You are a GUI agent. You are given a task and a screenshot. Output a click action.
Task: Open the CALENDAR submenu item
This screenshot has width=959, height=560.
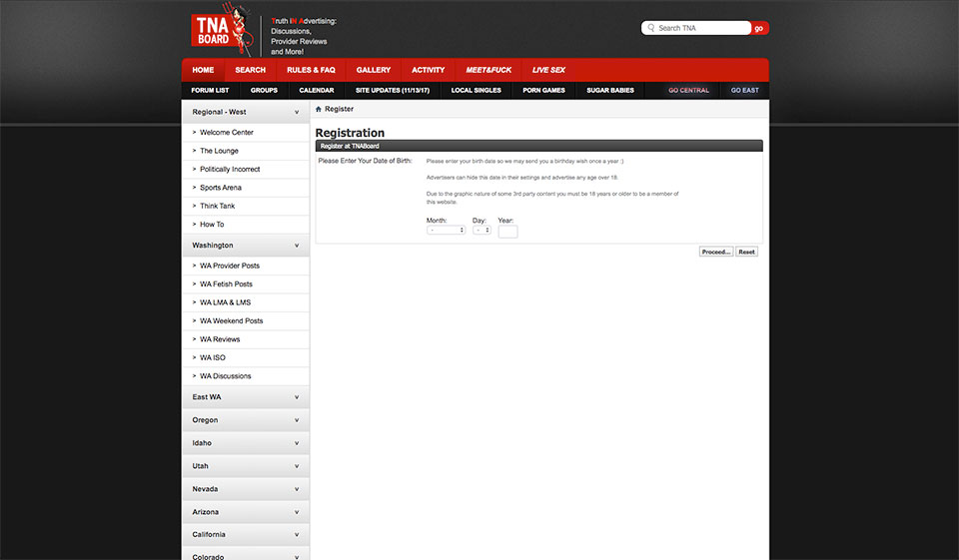[x=316, y=91]
